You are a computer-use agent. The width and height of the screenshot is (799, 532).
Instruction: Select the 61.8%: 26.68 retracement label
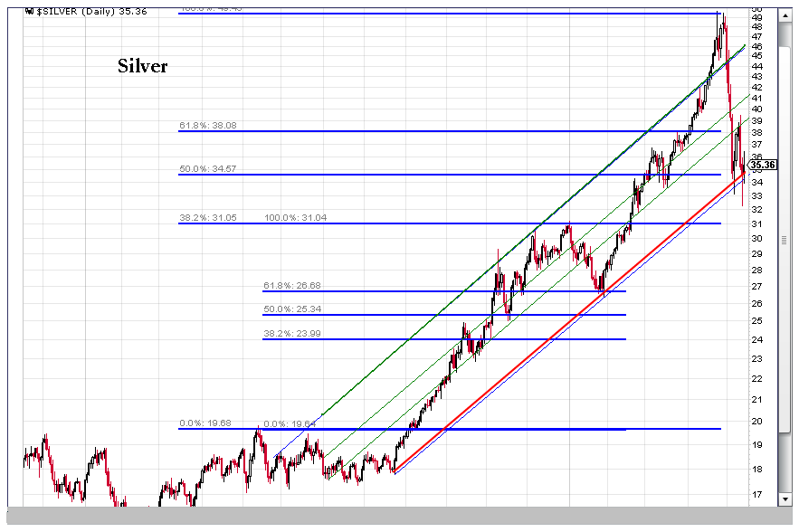(291, 286)
